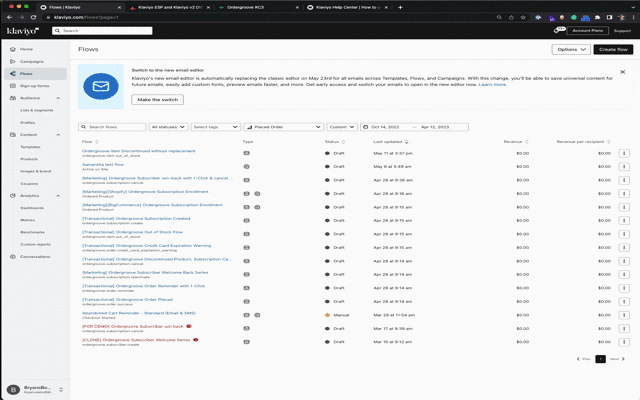640x400 pixels.
Task: Sort by the Revenue column
Action: (x=516, y=142)
